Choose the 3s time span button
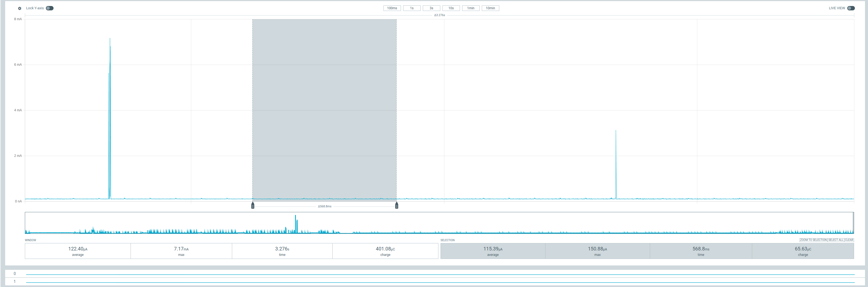This screenshot has height=287, width=868. pyautogui.click(x=431, y=8)
